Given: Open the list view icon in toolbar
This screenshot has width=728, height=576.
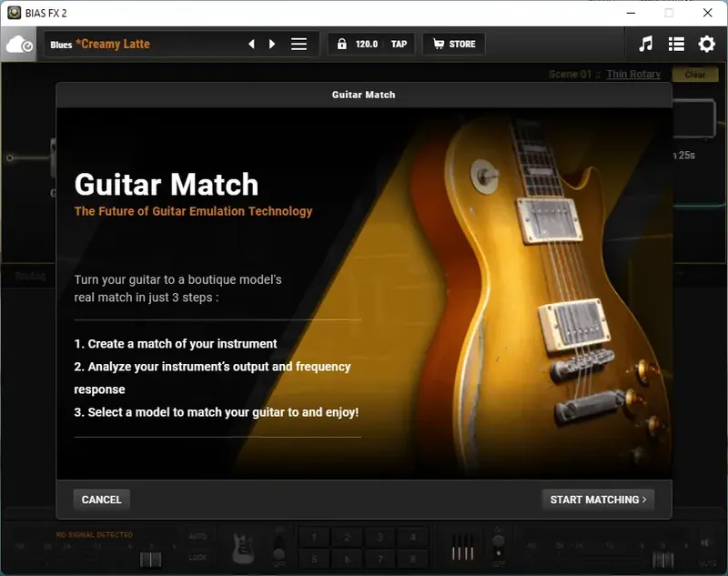Looking at the screenshot, I should point(676,44).
